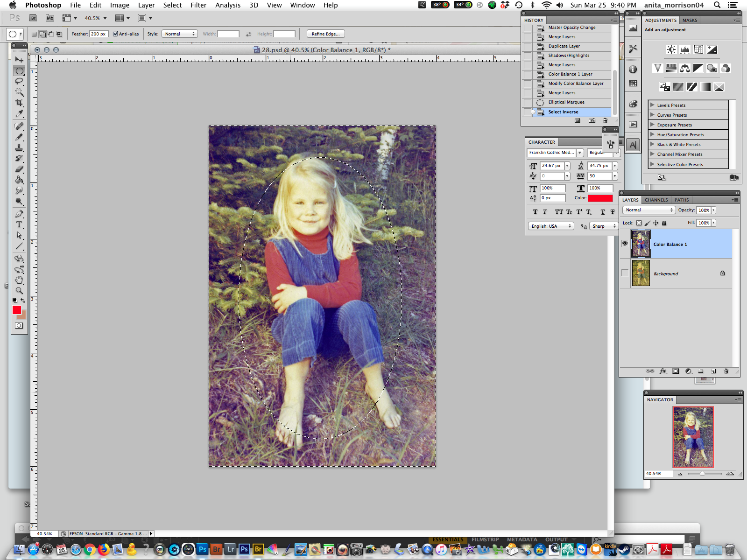Hide the Color Balance 1 layer

coord(625,244)
